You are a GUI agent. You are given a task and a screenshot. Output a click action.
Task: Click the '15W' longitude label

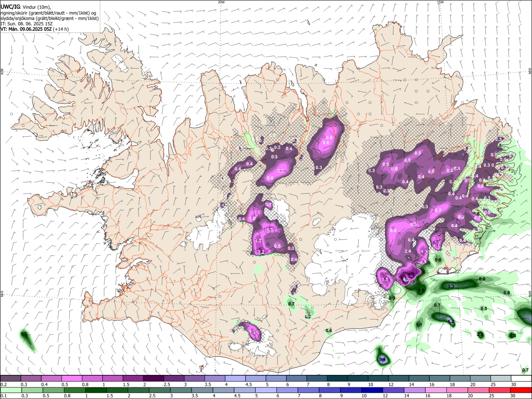tap(440, 2)
